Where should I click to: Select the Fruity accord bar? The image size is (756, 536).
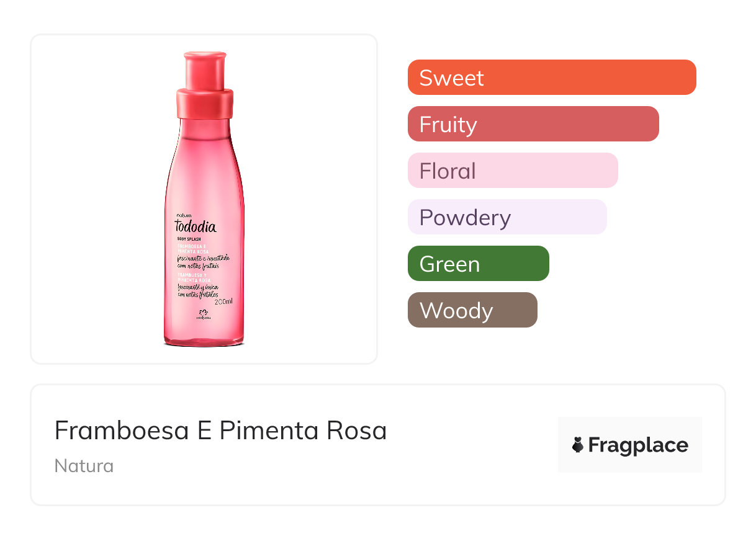[x=533, y=124]
